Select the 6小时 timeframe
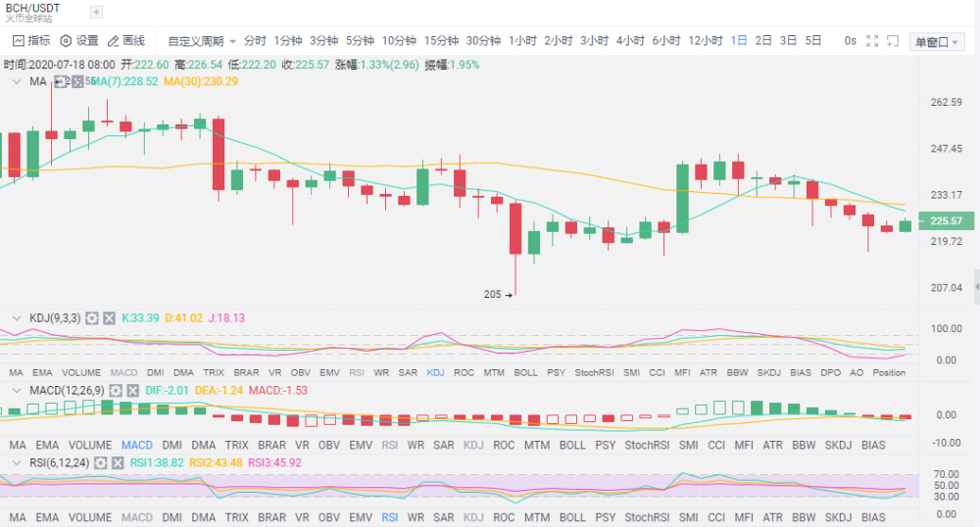 pos(666,41)
